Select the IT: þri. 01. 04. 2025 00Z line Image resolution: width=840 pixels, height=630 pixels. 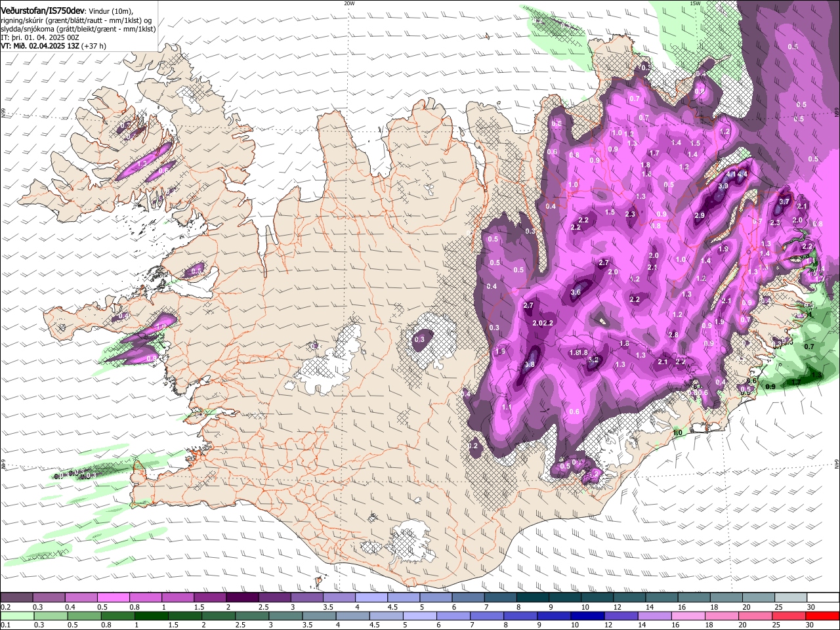click(x=40, y=37)
